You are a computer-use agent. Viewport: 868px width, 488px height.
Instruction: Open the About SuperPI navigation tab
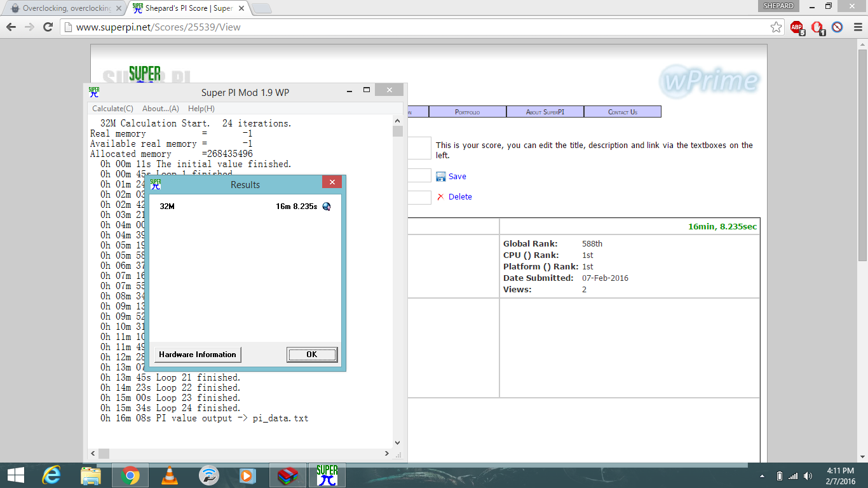click(545, 112)
